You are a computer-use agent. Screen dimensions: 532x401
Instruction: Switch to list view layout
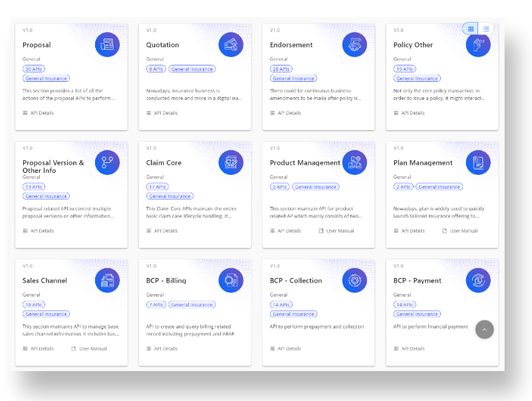coord(486,29)
